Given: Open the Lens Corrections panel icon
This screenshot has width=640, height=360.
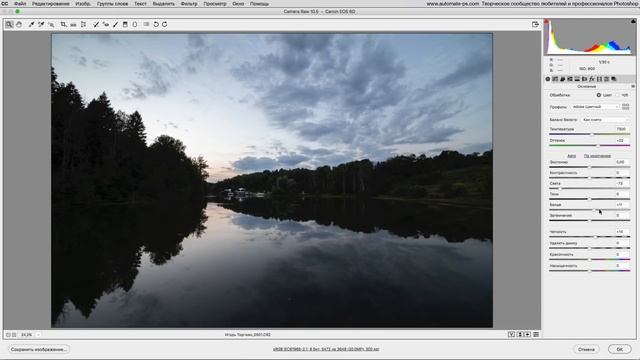Looking at the screenshot, I should pyautogui.click(x=584, y=79).
